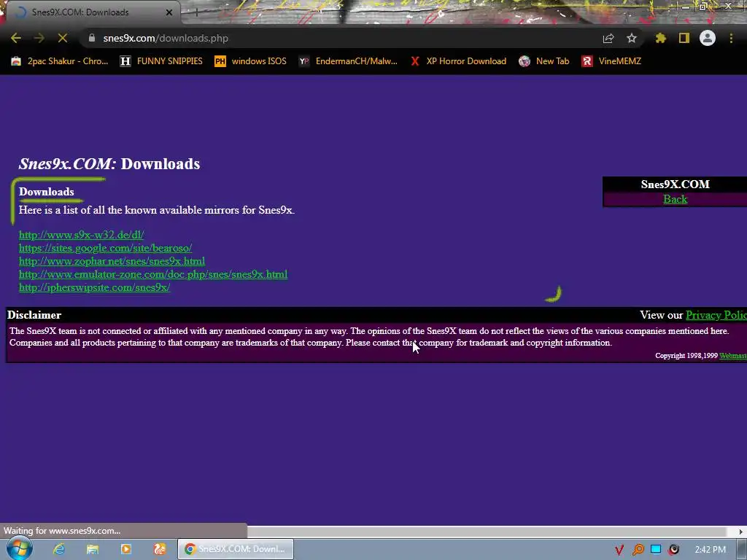Click the orange magnifier tray icon
Image resolution: width=747 pixels, height=560 pixels.
pyautogui.click(x=638, y=550)
